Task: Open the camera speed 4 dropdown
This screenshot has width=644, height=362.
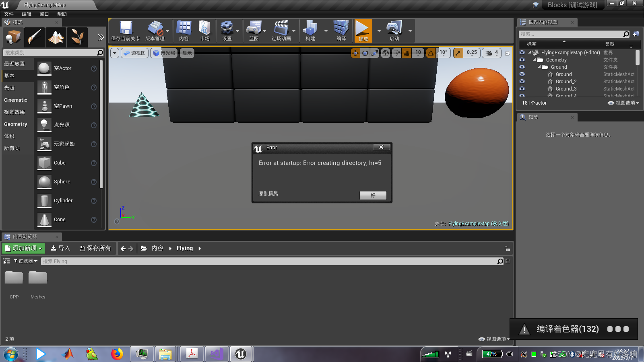Action: pos(492,53)
